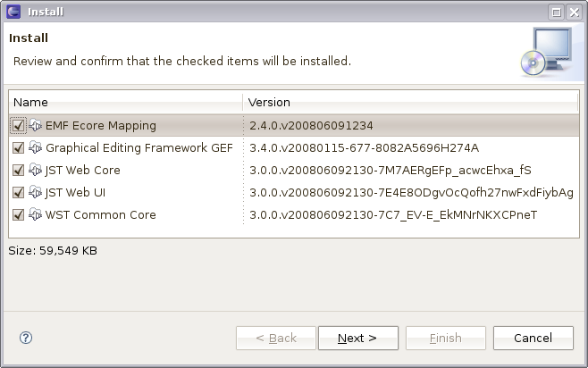Click the JST Web Core feature icon
The width and height of the screenshot is (588, 368).
(36, 171)
